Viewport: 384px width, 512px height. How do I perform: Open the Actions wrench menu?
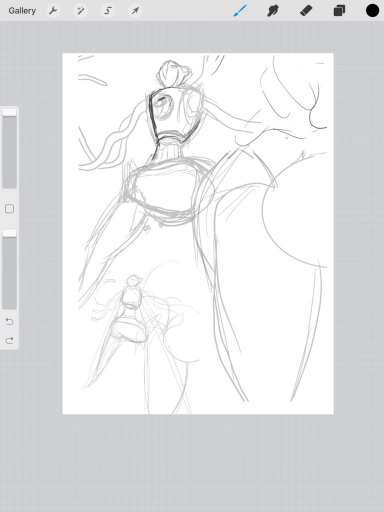pos(53,11)
